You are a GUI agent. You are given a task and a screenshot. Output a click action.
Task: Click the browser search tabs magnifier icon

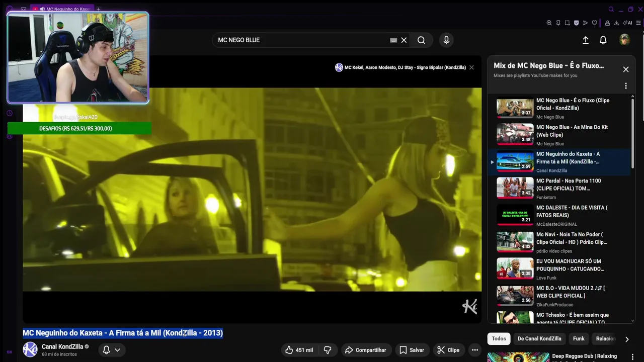[x=611, y=9]
